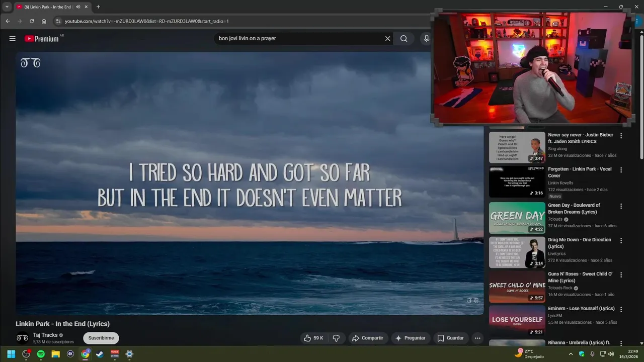Open the volume control in system tray

(x=611, y=354)
